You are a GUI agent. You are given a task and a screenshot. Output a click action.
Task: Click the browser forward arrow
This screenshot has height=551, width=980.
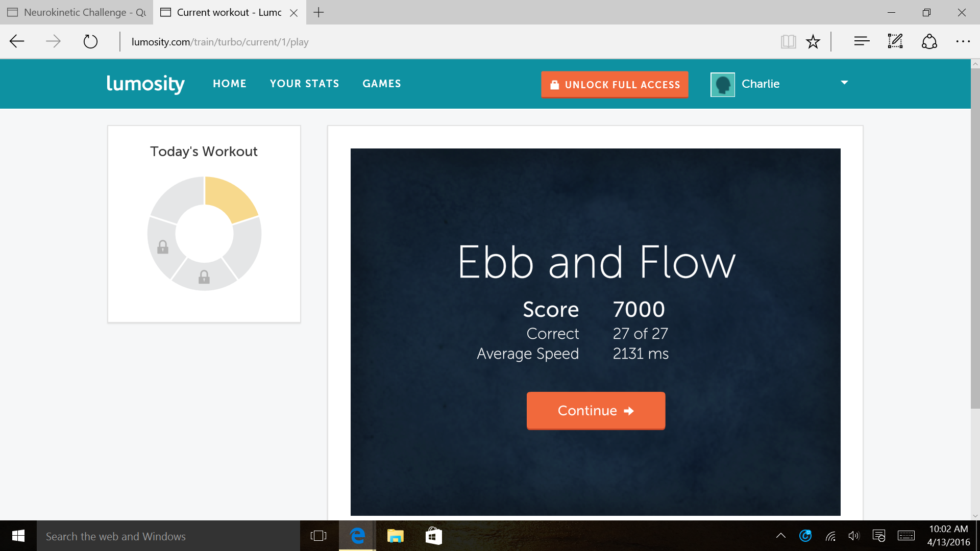53,41
